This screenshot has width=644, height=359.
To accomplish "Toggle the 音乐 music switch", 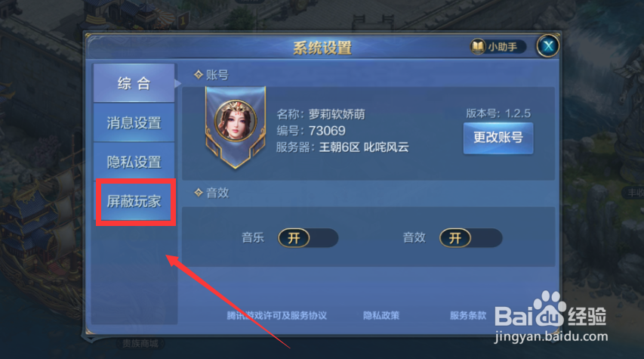I will (x=308, y=238).
